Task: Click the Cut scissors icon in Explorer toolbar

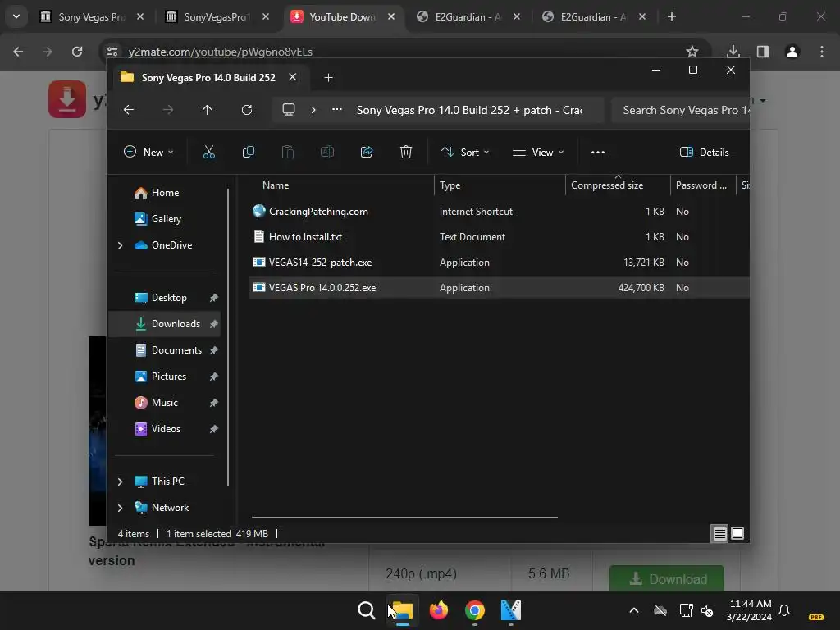Action: (209, 152)
